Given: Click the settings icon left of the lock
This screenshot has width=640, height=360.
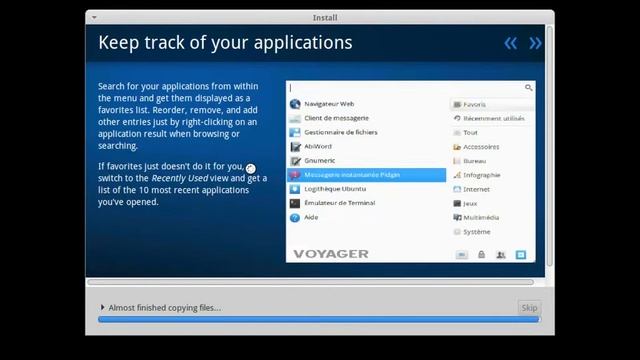Looking at the screenshot, I should pos(462,255).
